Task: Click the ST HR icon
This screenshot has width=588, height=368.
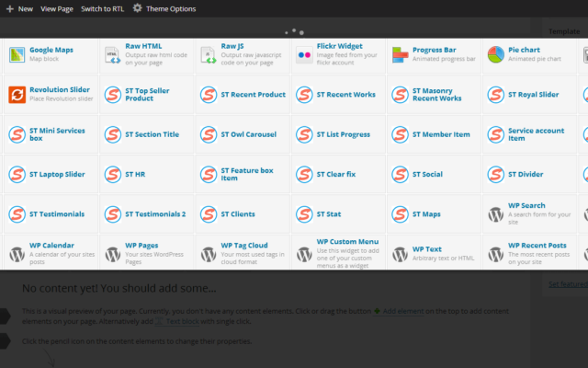Action: 112,174
